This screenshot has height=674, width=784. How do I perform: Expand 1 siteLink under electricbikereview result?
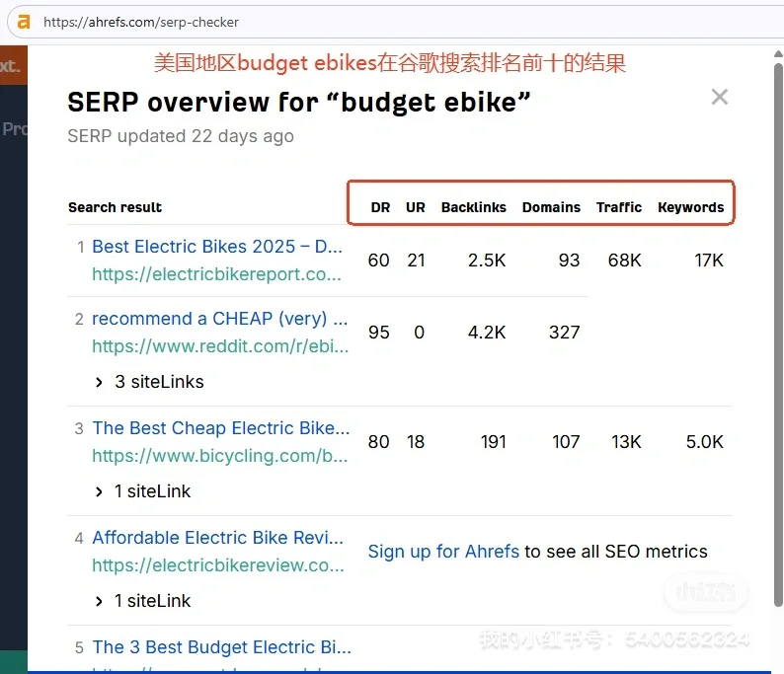pos(99,601)
